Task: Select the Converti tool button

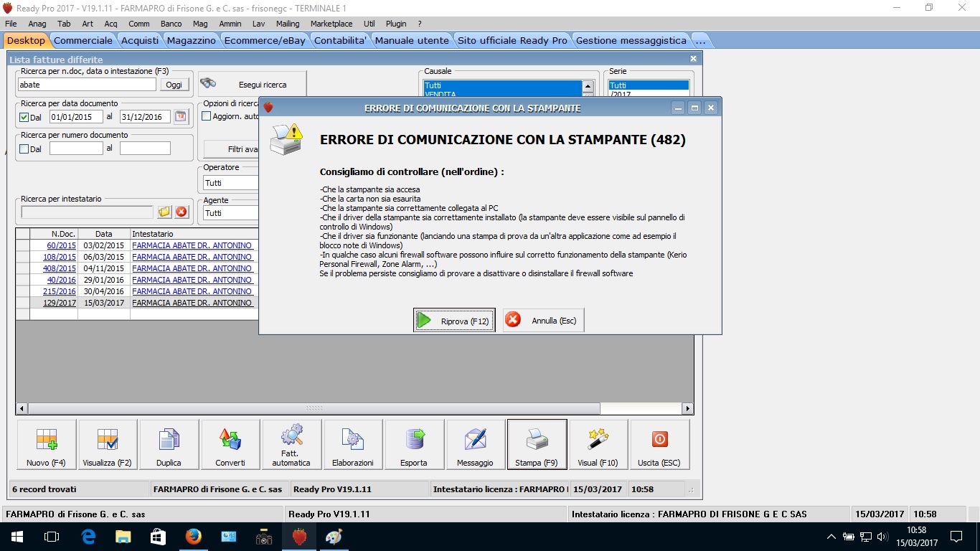Action: point(230,444)
